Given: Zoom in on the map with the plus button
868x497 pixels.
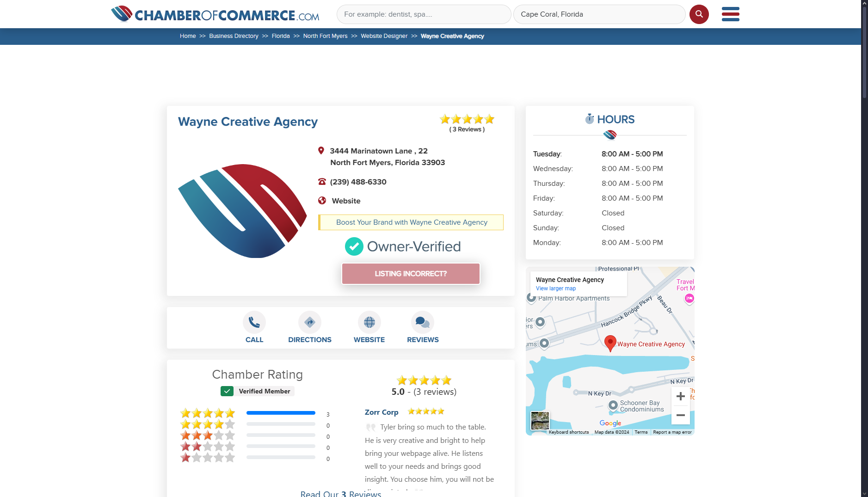Looking at the screenshot, I should point(680,396).
